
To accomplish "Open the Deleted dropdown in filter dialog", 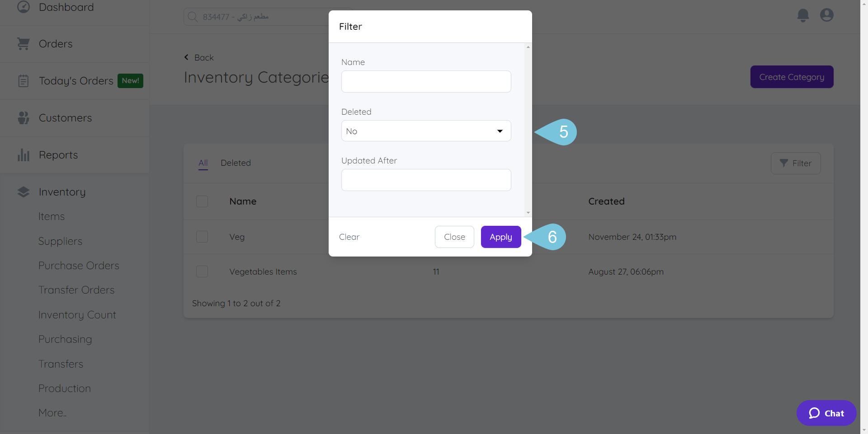I will (x=426, y=131).
